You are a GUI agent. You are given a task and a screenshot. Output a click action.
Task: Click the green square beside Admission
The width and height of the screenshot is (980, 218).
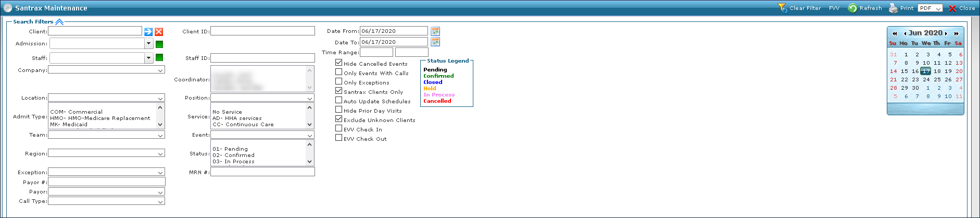(x=159, y=44)
